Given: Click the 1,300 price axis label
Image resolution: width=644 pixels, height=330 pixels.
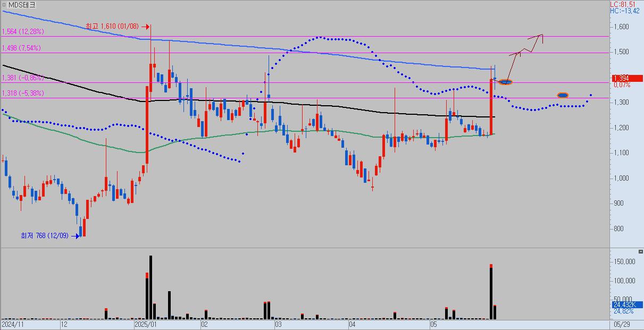Looking at the screenshot, I should (622, 103).
